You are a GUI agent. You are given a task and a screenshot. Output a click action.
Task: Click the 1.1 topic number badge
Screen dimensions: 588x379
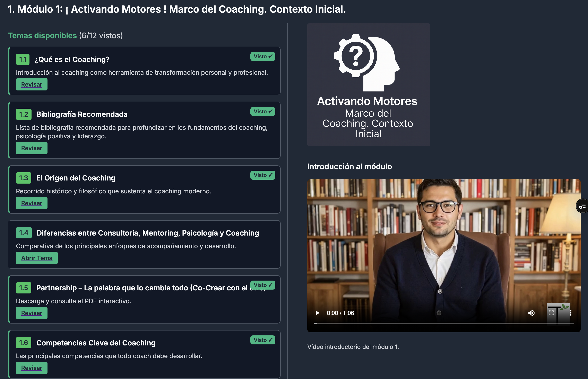pos(23,59)
